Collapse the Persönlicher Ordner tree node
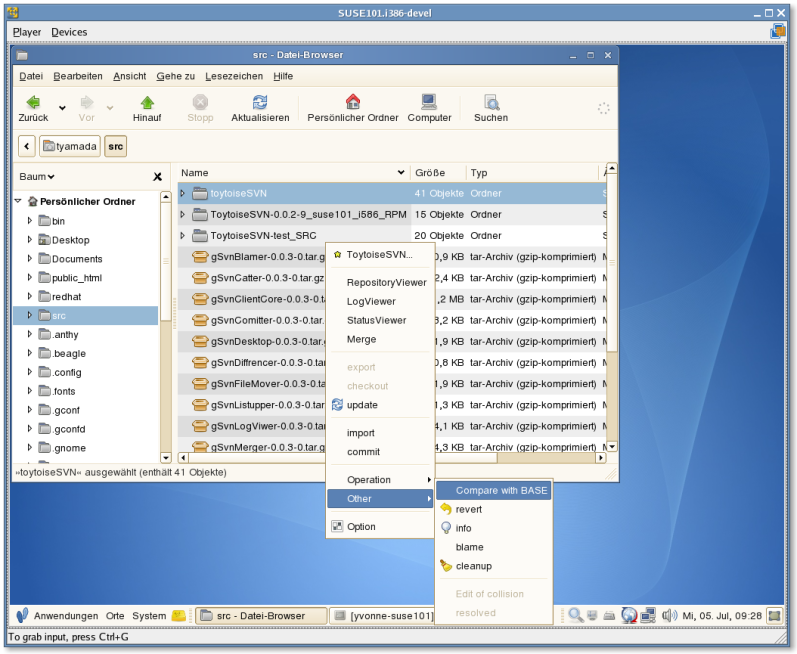 (x=18, y=201)
